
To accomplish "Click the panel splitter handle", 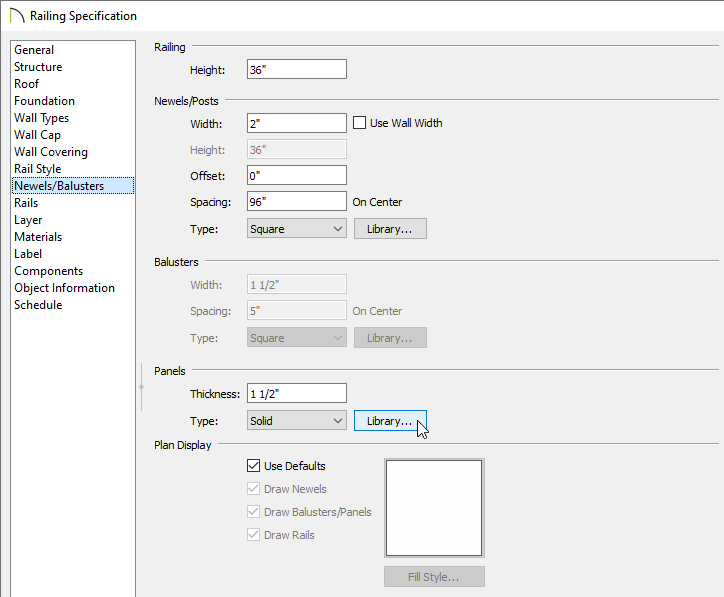I will point(141,387).
